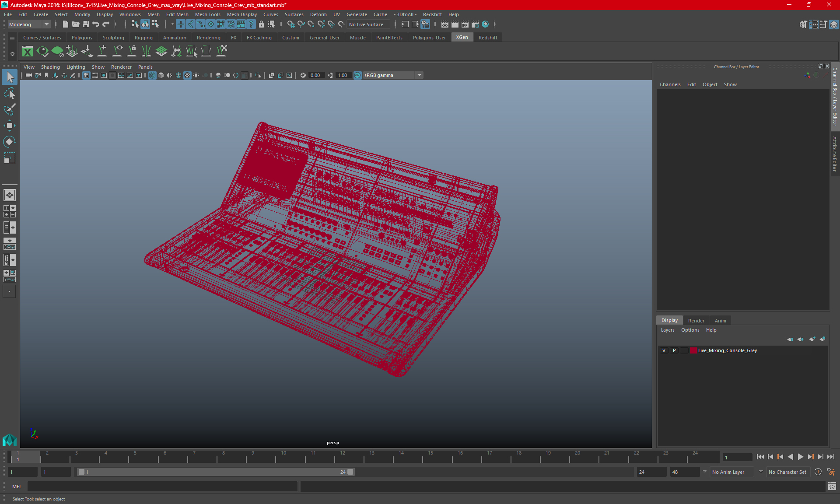This screenshot has width=840, height=504.
Task: Click the Save Scene disk icon
Action: click(86, 24)
